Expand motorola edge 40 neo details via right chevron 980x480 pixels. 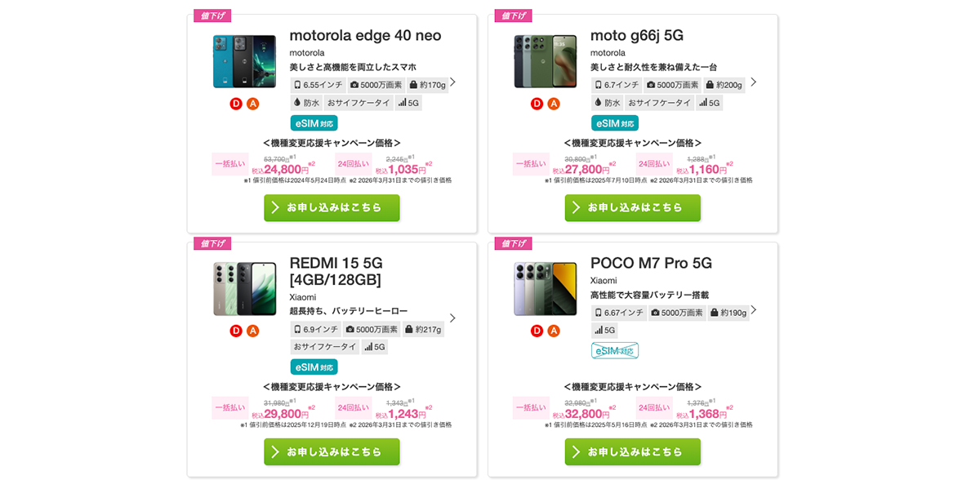coord(452,82)
